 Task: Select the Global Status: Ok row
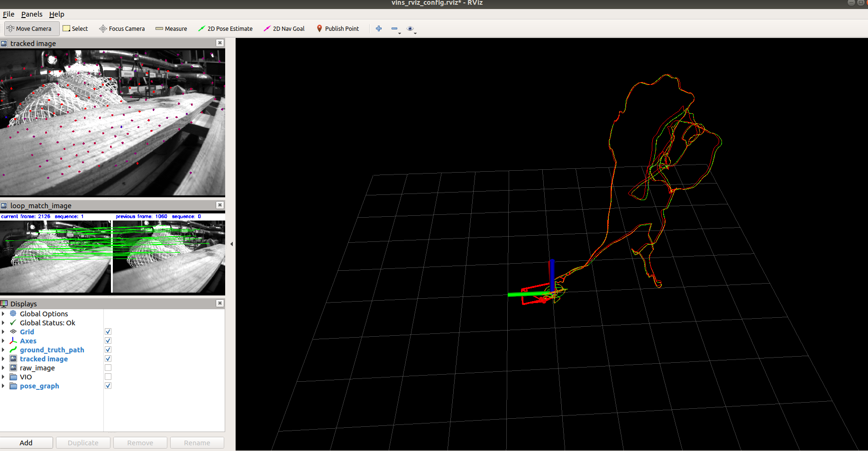coord(112,322)
